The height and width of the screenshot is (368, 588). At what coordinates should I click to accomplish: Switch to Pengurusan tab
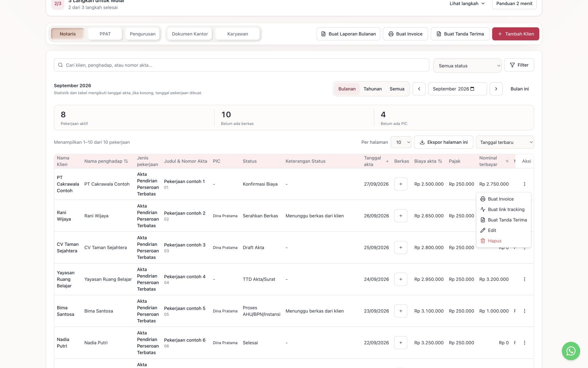click(142, 34)
